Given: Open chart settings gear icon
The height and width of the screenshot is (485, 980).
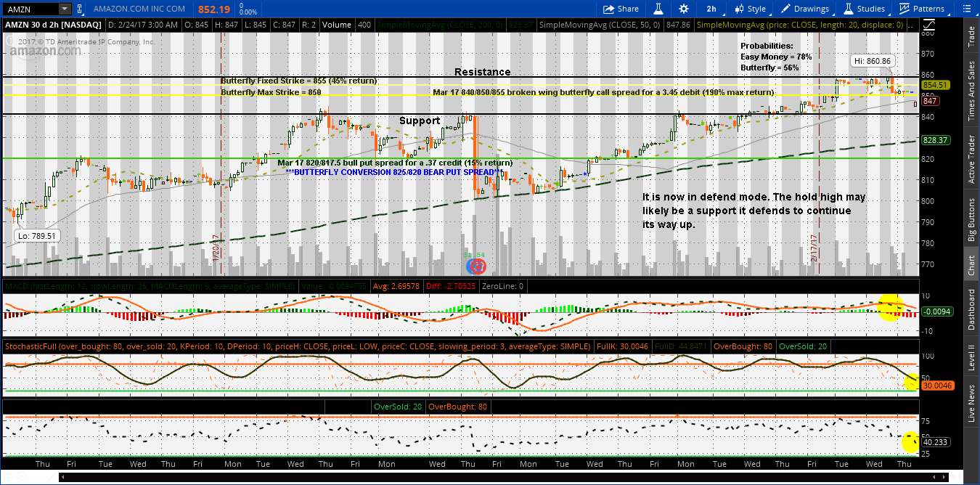Looking at the screenshot, I should [x=683, y=9].
